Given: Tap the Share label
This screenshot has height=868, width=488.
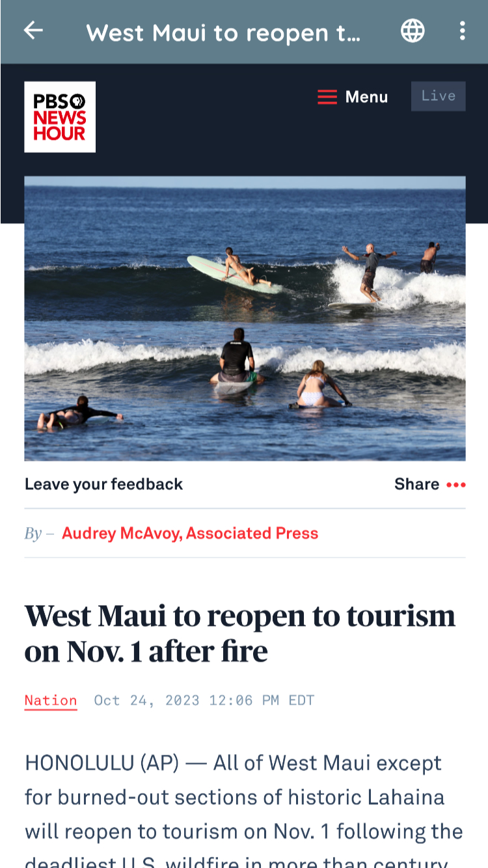Looking at the screenshot, I should [416, 484].
